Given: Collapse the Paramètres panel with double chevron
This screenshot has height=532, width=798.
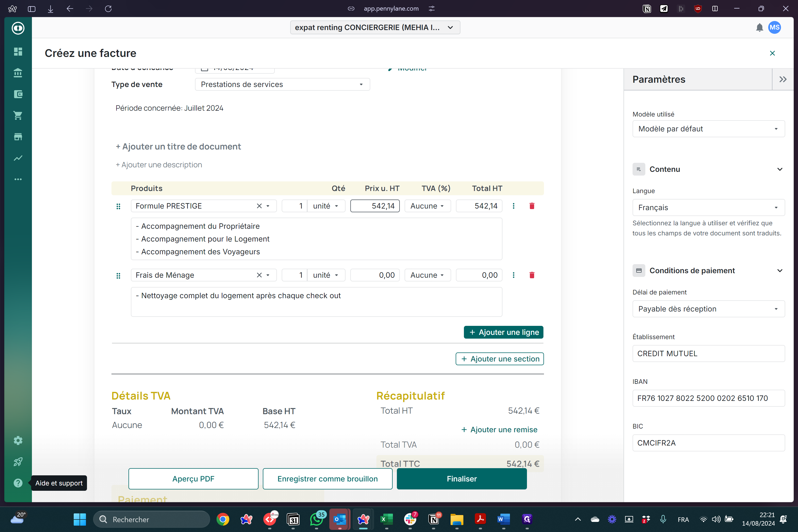Looking at the screenshot, I should [783, 79].
